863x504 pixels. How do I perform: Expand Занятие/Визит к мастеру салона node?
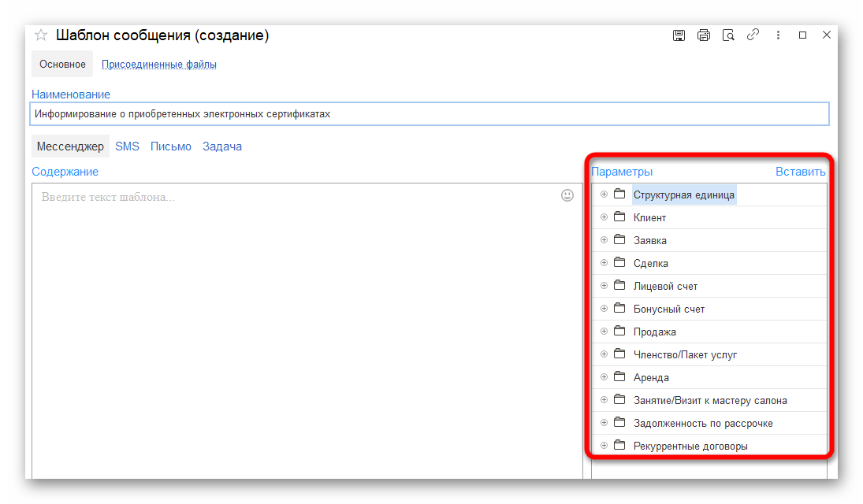pyautogui.click(x=604, y=400)
